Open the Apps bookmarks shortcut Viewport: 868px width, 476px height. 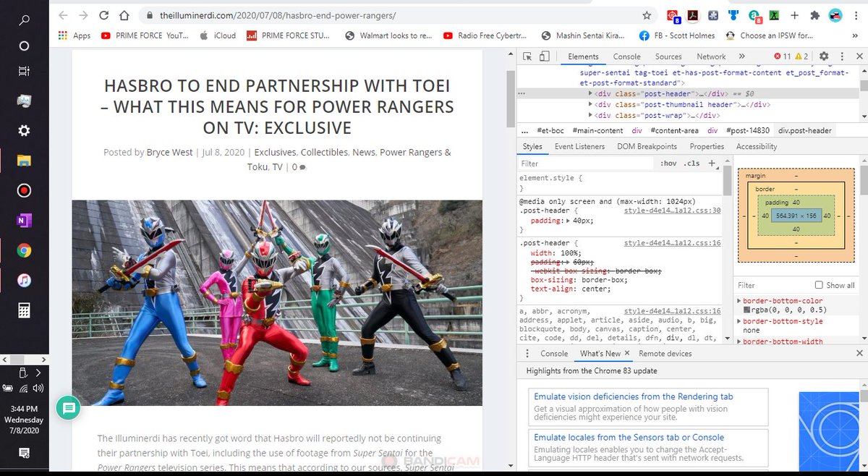74,35
